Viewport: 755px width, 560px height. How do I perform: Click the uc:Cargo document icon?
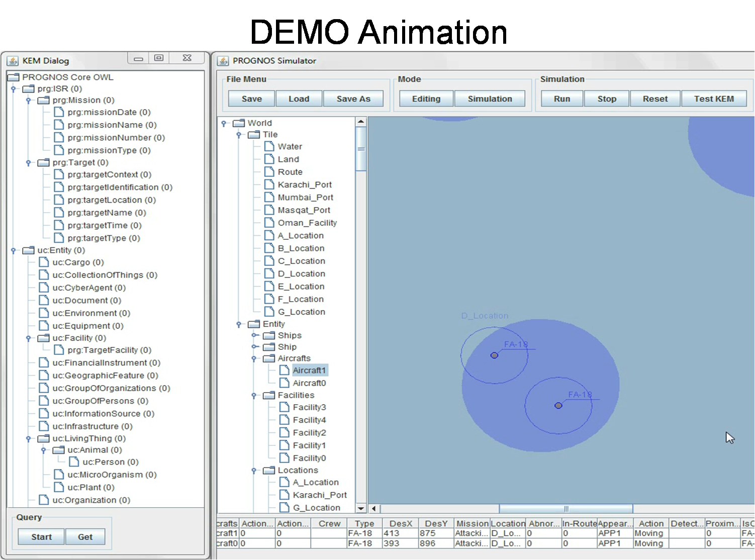(44, 262)
